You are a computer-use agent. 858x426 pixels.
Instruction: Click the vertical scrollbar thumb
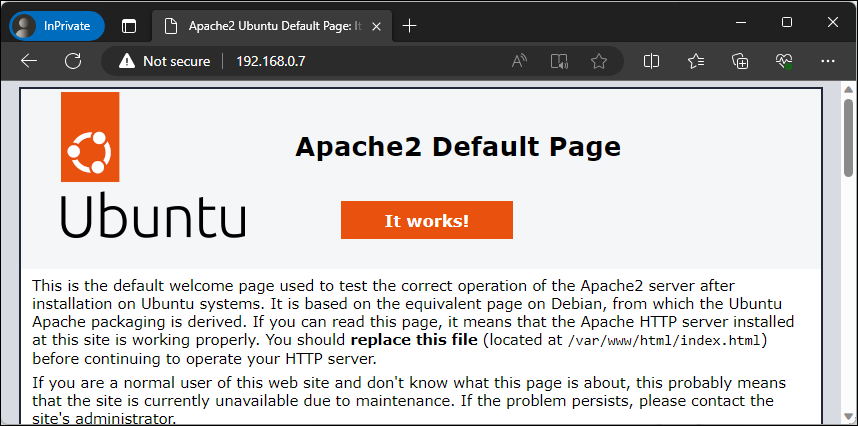[x=849, y=138]
